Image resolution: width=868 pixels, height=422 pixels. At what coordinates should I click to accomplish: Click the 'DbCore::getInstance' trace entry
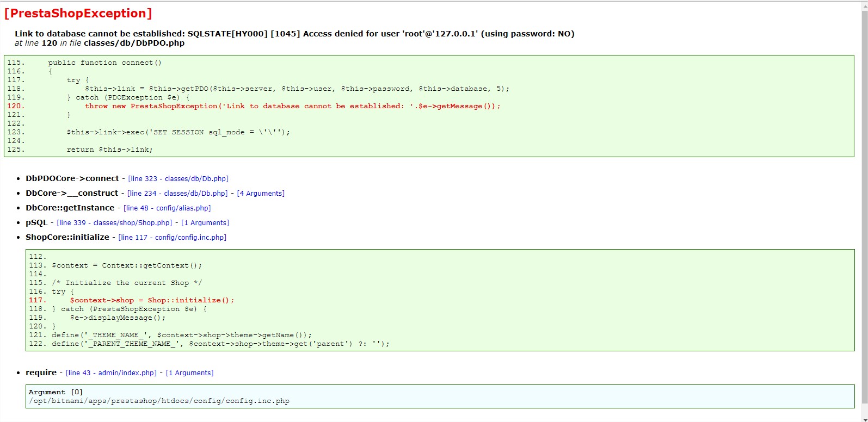(70, 208)
